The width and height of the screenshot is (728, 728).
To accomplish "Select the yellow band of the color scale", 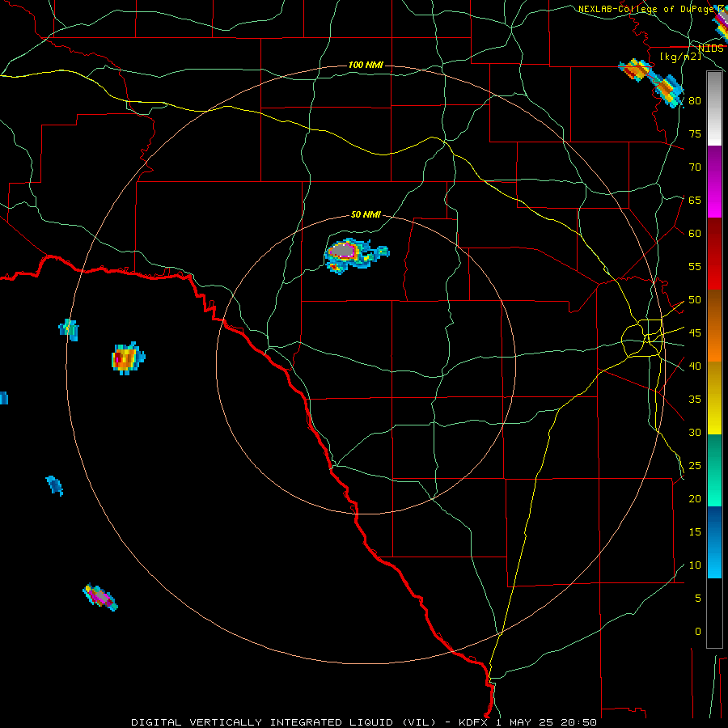I will pyautogui.click(x=714, y=398).
